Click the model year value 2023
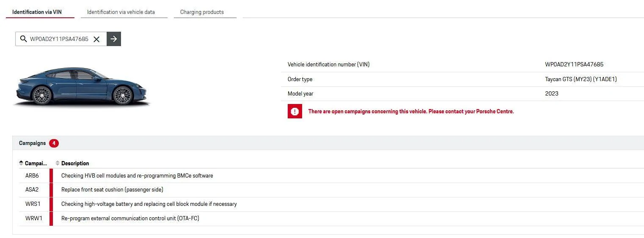 point(552,94)
